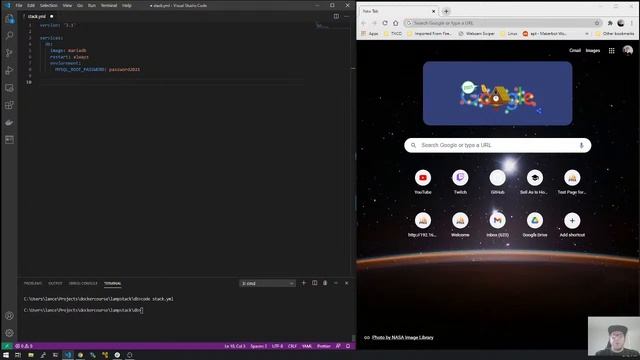Open Chrome extensions puzzle icon
The image size is (640, 360).
pyautogui.click(x=610, y=23)
